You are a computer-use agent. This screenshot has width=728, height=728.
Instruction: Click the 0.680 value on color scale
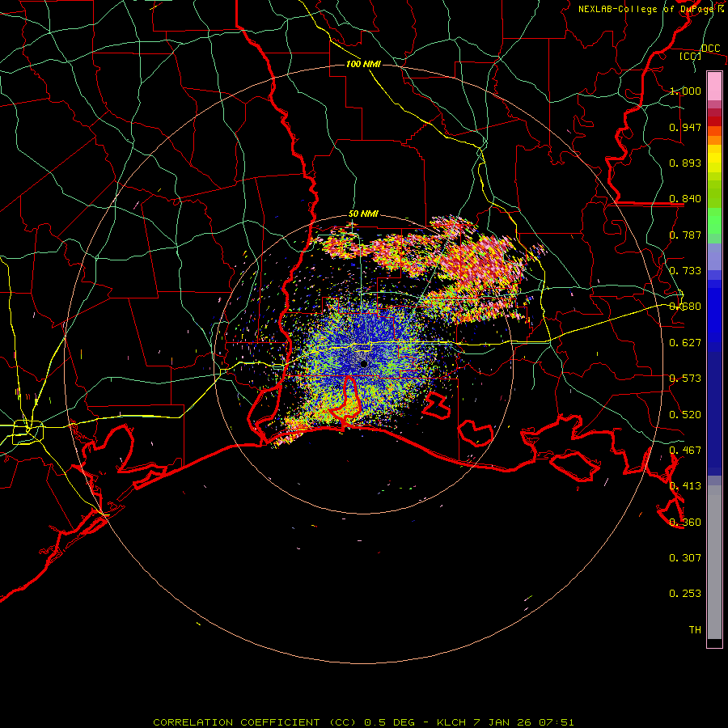(685, 307)
